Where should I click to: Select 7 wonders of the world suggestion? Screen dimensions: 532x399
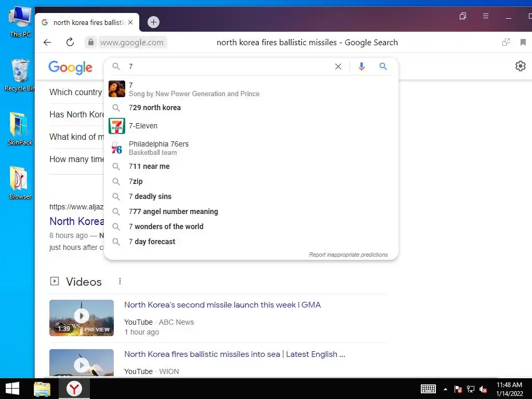pyautogui.click(x=251, y=227)
